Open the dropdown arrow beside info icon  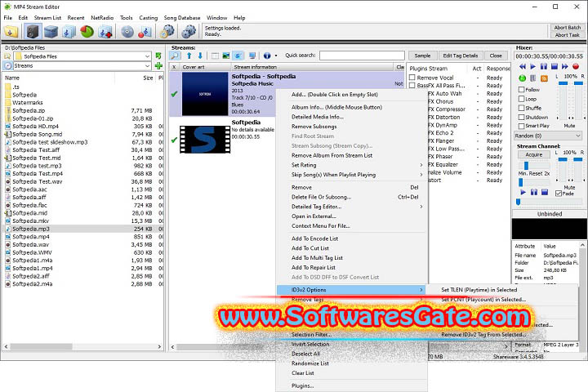pos(276,56)
